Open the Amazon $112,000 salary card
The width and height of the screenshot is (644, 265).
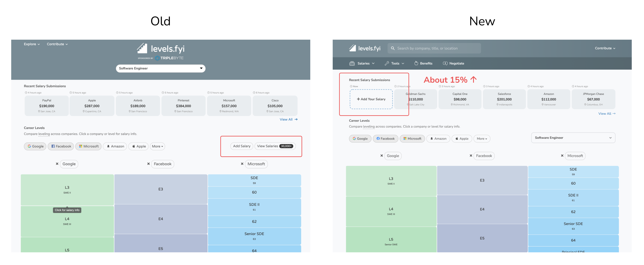(x=549, y=99)
